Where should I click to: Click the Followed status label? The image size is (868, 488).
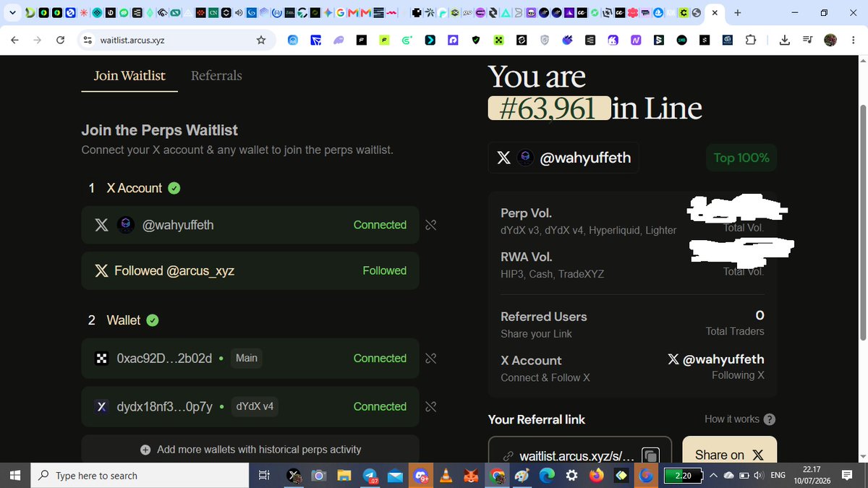(x=384, y=270)
